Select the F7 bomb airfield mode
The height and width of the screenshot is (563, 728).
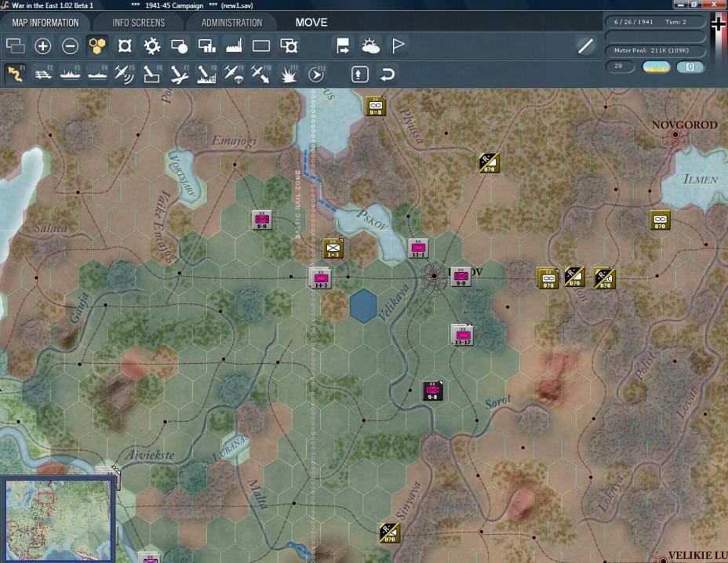(179, 74)
